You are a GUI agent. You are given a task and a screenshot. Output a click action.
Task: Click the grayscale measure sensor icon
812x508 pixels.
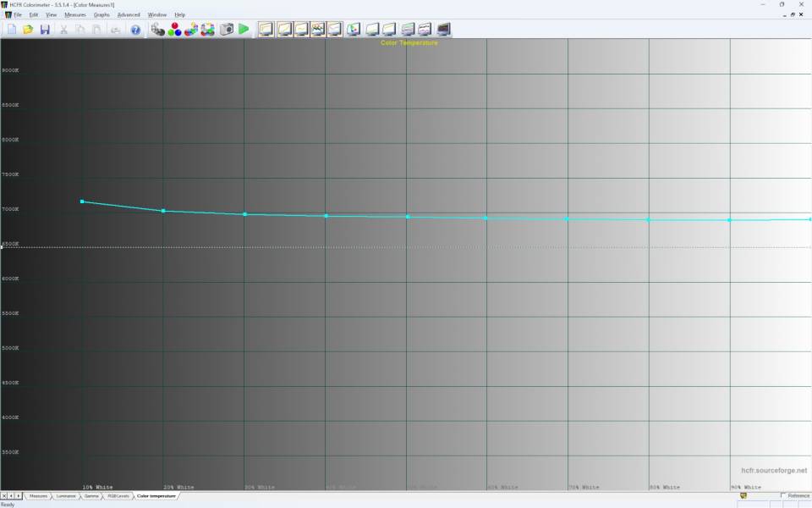click(x=157, y=30)
